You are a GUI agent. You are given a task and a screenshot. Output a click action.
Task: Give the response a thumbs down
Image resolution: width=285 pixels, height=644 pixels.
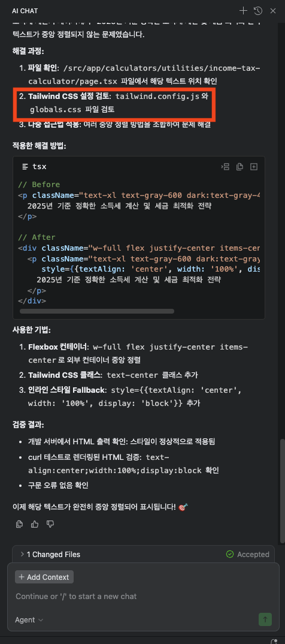click(50, 524)
